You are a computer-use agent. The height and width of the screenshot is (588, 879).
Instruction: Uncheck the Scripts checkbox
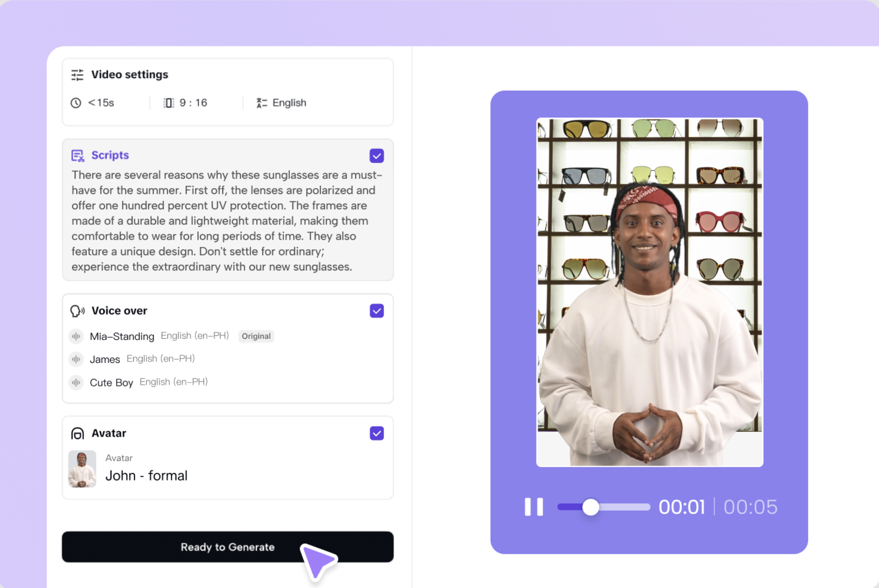(376, 156)
